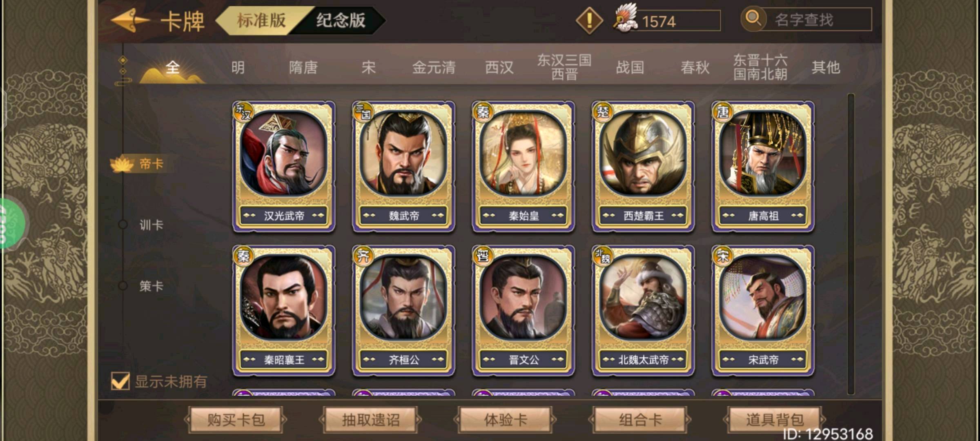Viewport: 980px width, 441px height.
Task: Switch to 纪念版 edition toggle
Action: click(x=341, y=20)
